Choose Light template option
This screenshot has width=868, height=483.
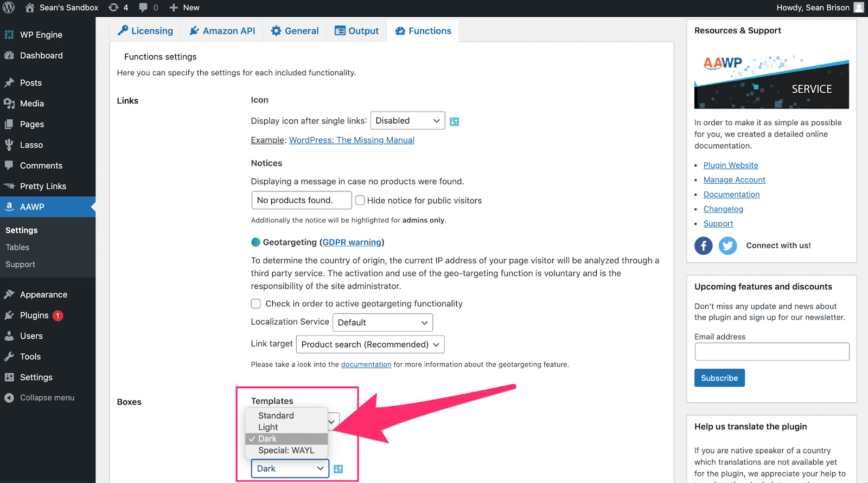[286, 427]
